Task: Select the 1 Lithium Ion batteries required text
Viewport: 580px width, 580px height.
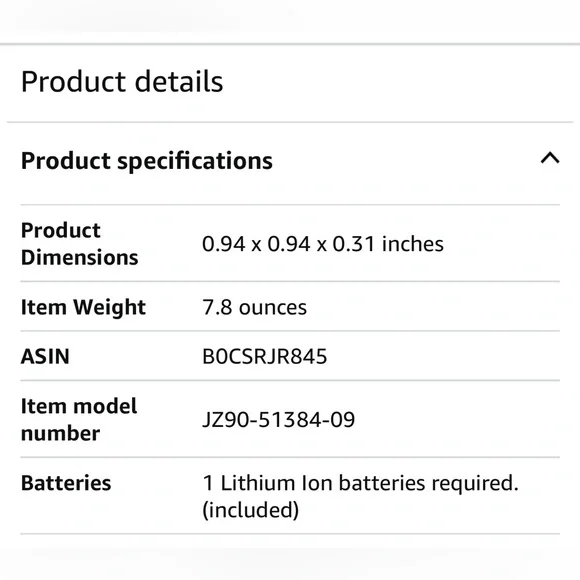Action: [361, 483]
